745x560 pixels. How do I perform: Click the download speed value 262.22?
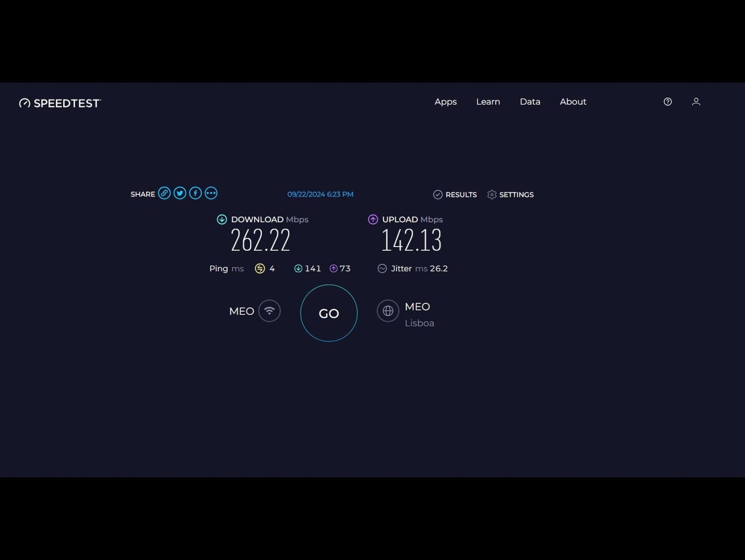pos(260,241)
